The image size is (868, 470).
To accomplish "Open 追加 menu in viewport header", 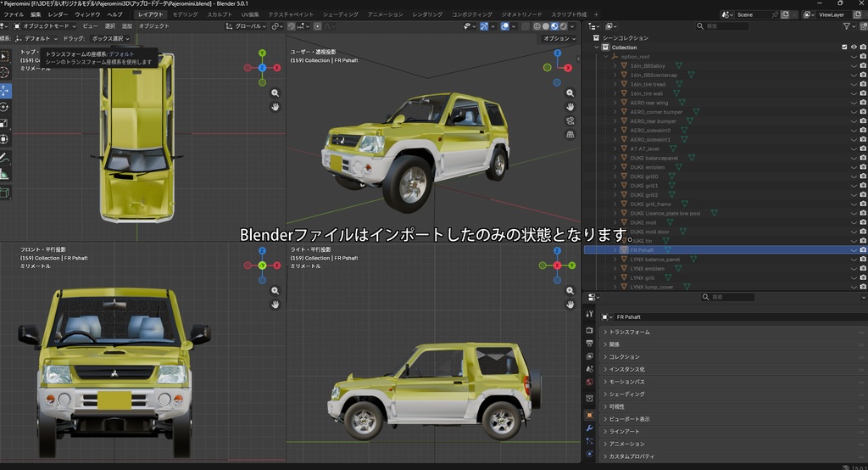I will [127, 26].
